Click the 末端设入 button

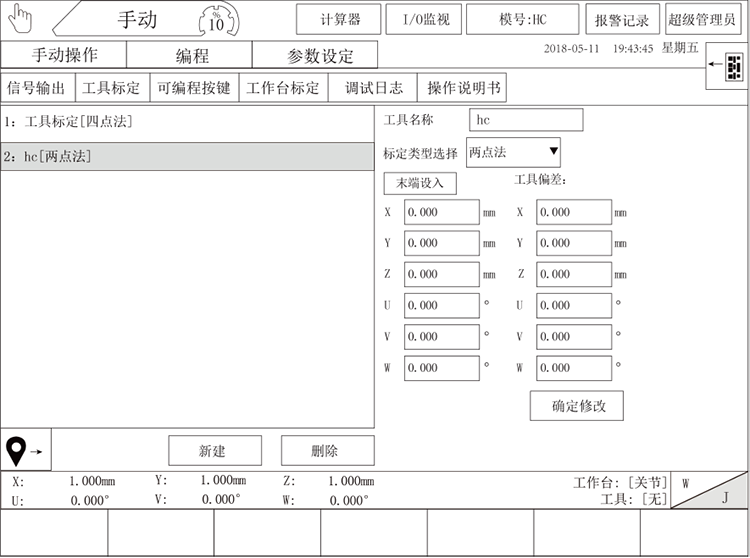pyautogui.click(x=420, y=184)
